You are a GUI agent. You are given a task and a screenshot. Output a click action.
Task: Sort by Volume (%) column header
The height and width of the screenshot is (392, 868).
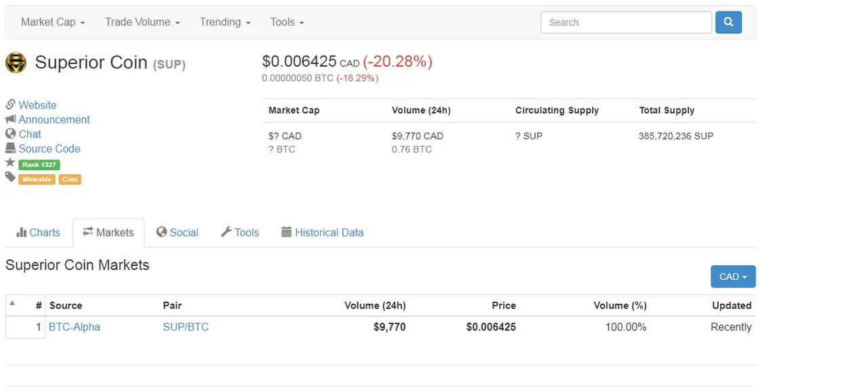tap(620, 306)
